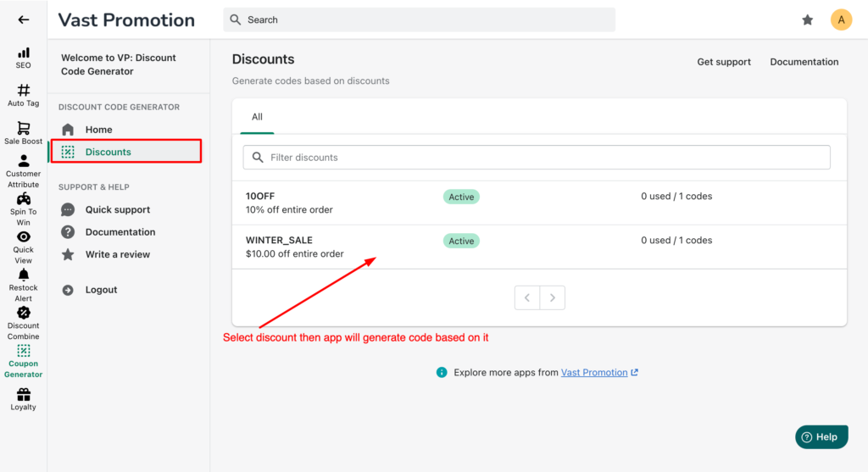Click the magnifier icon in Filter discounts
The height and width of the screenshot is (472, 868).
pos(258,157)
